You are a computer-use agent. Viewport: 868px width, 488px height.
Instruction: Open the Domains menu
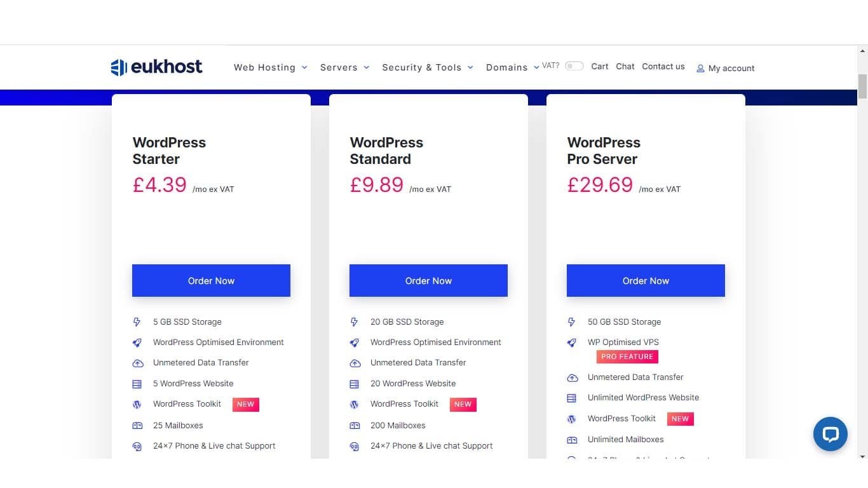[x=512, y=67]
